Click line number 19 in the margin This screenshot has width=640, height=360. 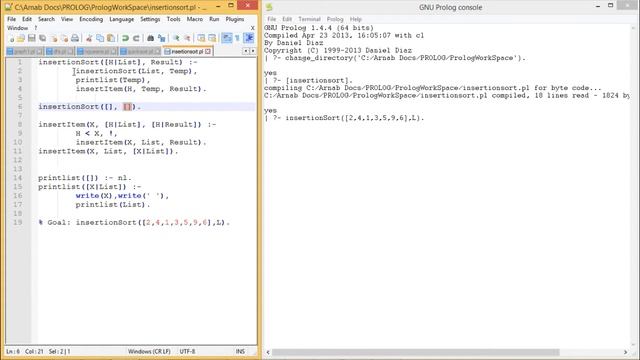[x=18, y=222]
